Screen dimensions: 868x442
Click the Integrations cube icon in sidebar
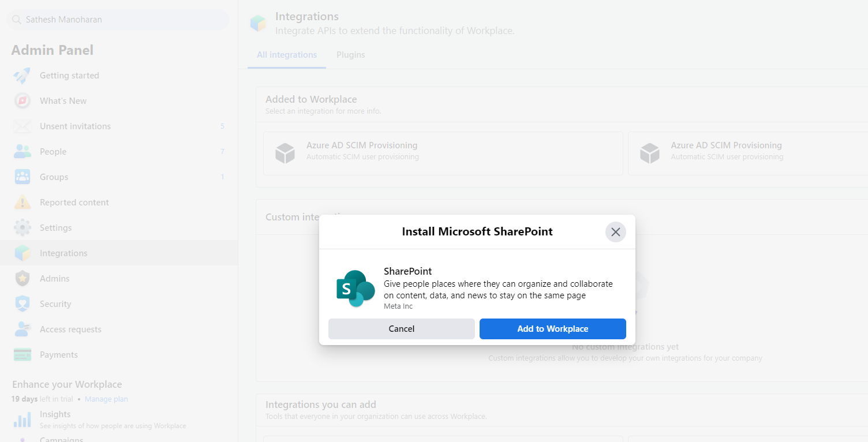tap(22, 253)
